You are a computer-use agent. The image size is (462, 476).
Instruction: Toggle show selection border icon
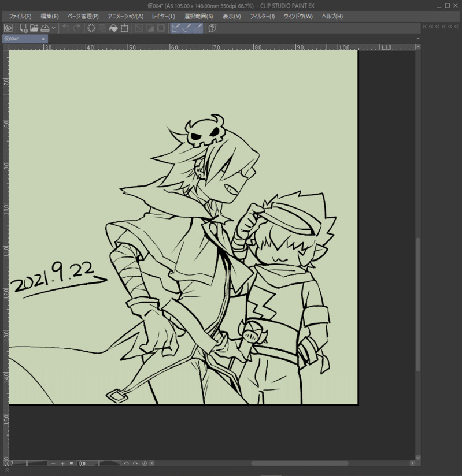click(161, 28)
